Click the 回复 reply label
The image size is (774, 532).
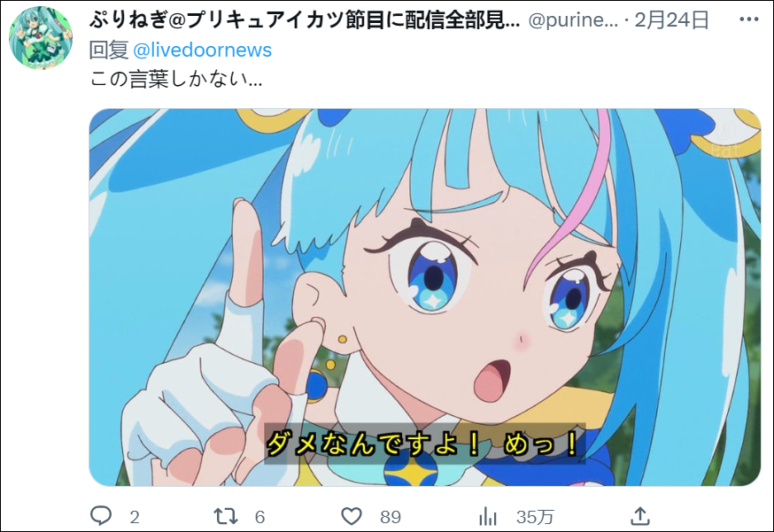click(x=109, y=50)
